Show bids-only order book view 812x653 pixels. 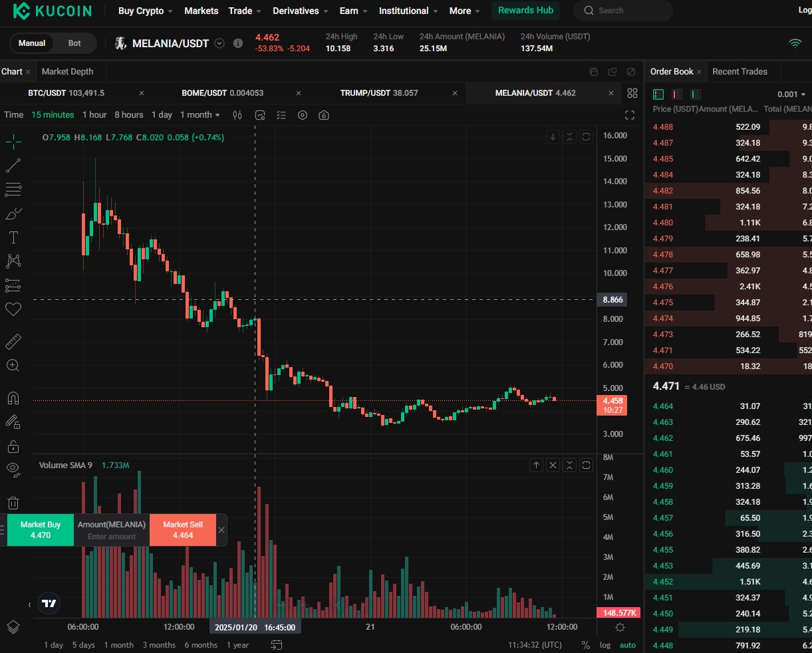pyautogui.click(x=696, y=94)
